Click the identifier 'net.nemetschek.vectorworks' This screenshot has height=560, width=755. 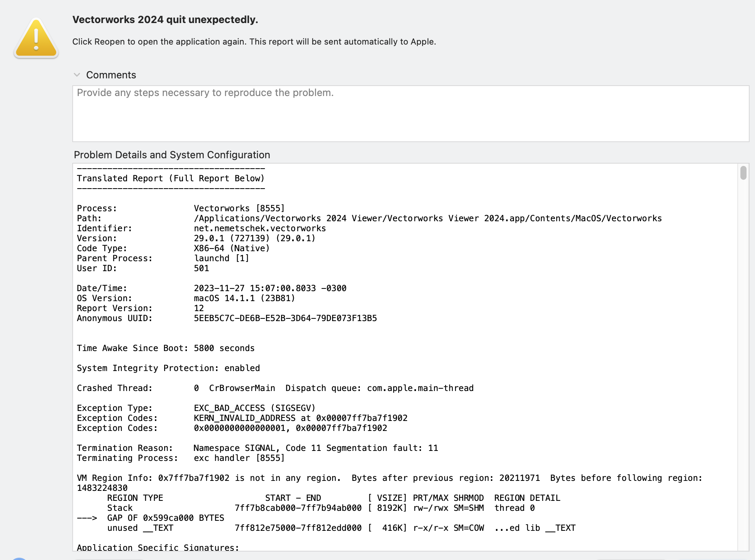pos(260,228)
